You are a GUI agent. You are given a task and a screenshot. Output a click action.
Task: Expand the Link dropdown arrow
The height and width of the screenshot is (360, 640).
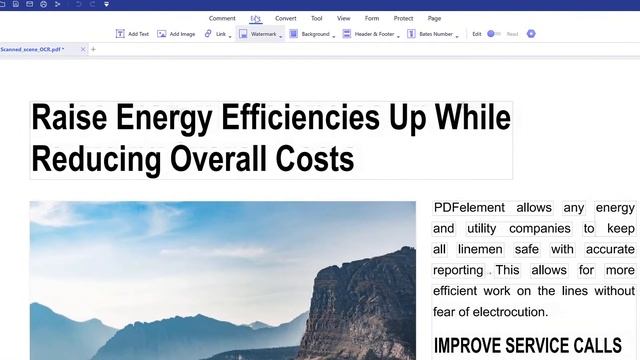click(230, 37)
